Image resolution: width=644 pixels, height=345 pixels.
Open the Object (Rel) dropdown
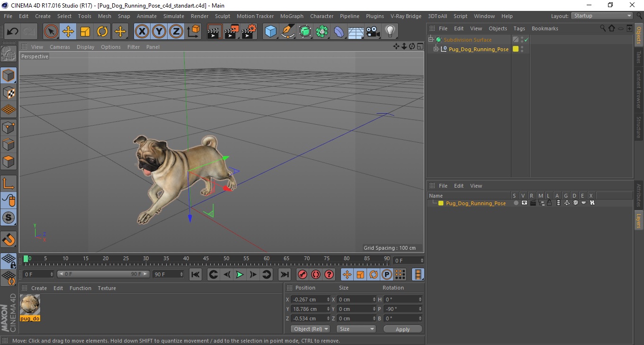coord(310,329)
